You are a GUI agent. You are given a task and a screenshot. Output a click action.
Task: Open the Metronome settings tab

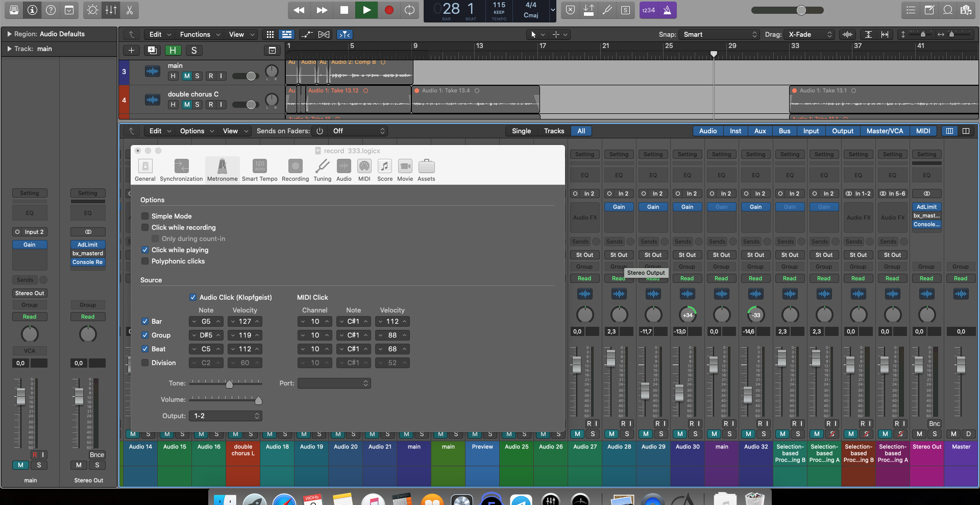[x=222, y=170]
